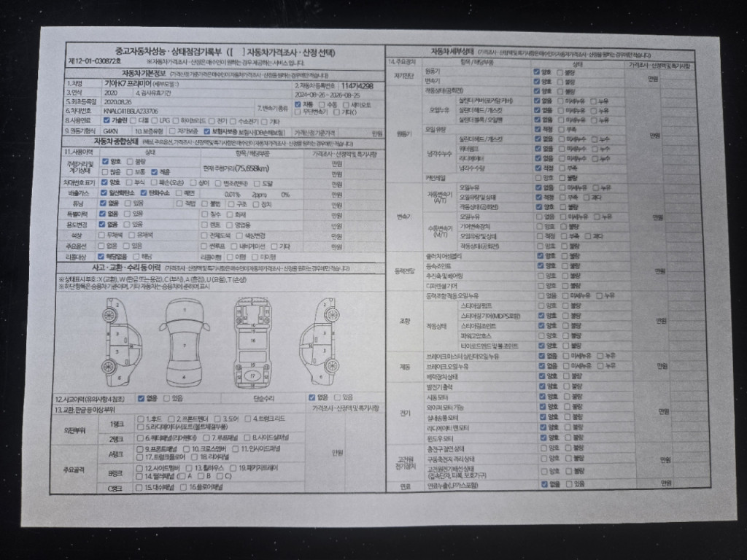Click the left side view car diagram

point(122,342)
